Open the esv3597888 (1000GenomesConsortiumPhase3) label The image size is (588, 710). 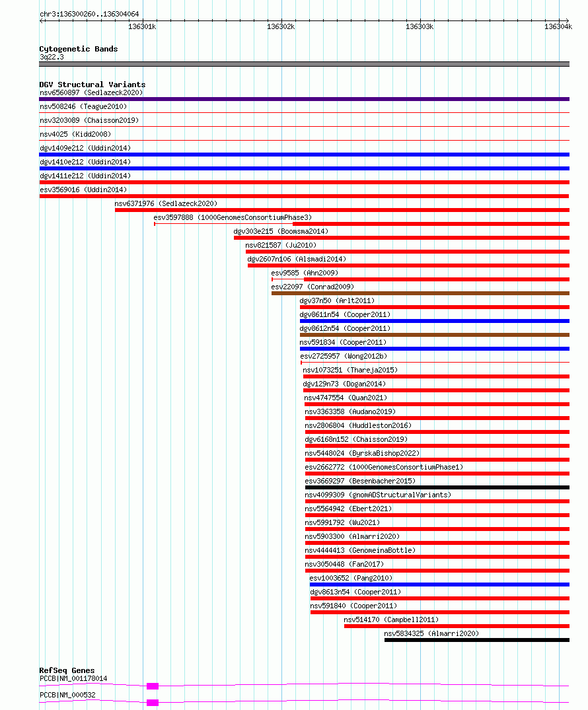point(233,217)
